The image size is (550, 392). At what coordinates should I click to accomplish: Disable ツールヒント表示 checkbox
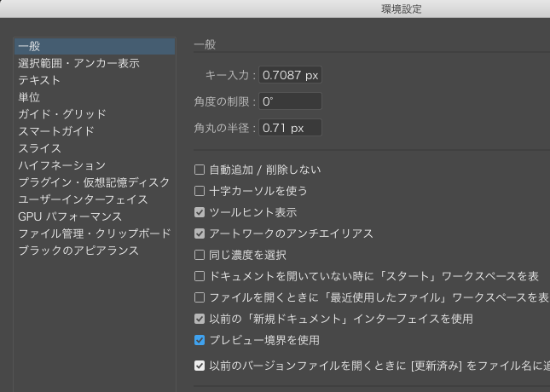(x=200, y=212)
